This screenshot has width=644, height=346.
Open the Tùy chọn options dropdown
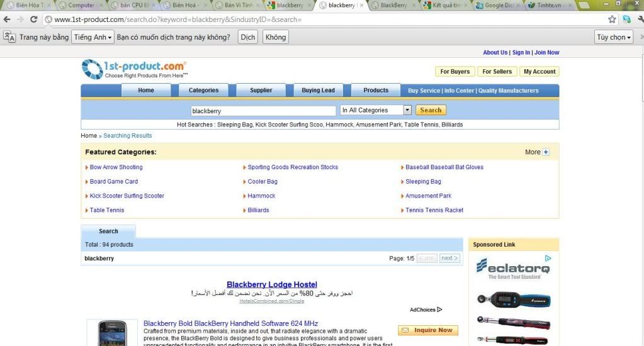point(614,37)
